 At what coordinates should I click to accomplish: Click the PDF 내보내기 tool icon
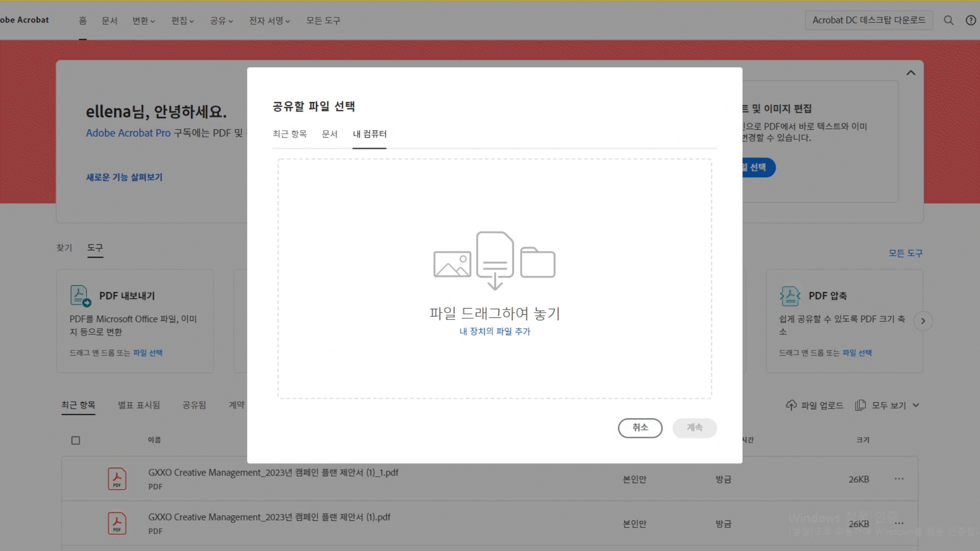pos(80,296)
